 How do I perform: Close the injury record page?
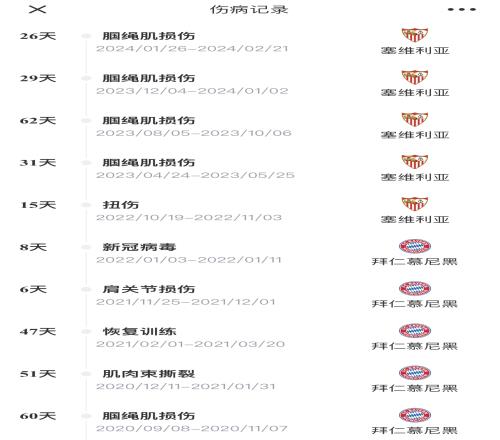[x=37, y=9]
